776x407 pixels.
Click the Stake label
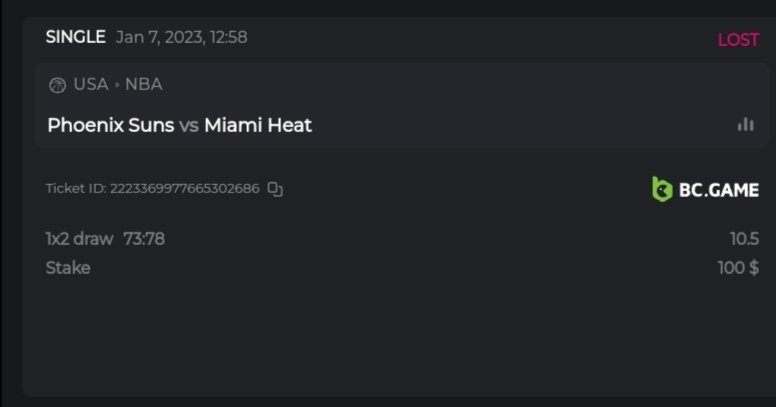point(68,268)
